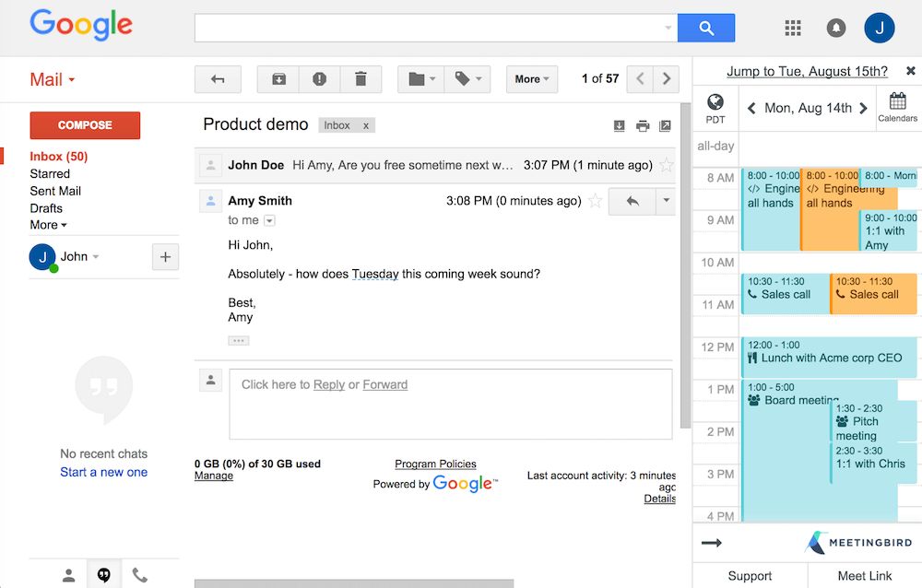Screen dimensions: 922x588
Task: Change the PDT timezone globe
Action: [715, 107]
